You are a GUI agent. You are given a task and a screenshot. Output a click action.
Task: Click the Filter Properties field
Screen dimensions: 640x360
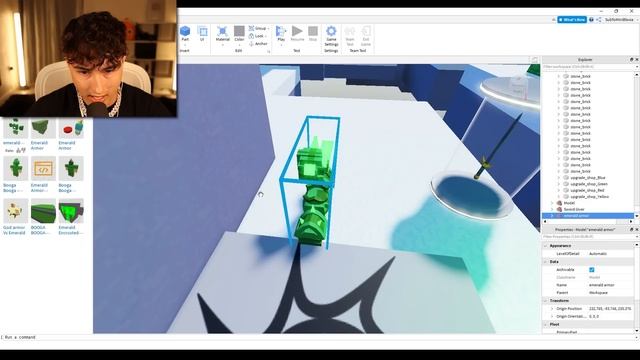[587, 237]
